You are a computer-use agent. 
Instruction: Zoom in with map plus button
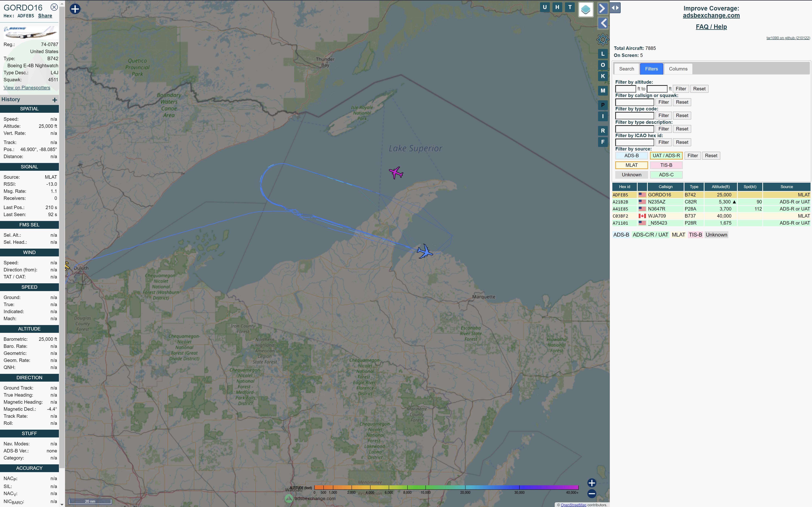click(x=592, y=483)
